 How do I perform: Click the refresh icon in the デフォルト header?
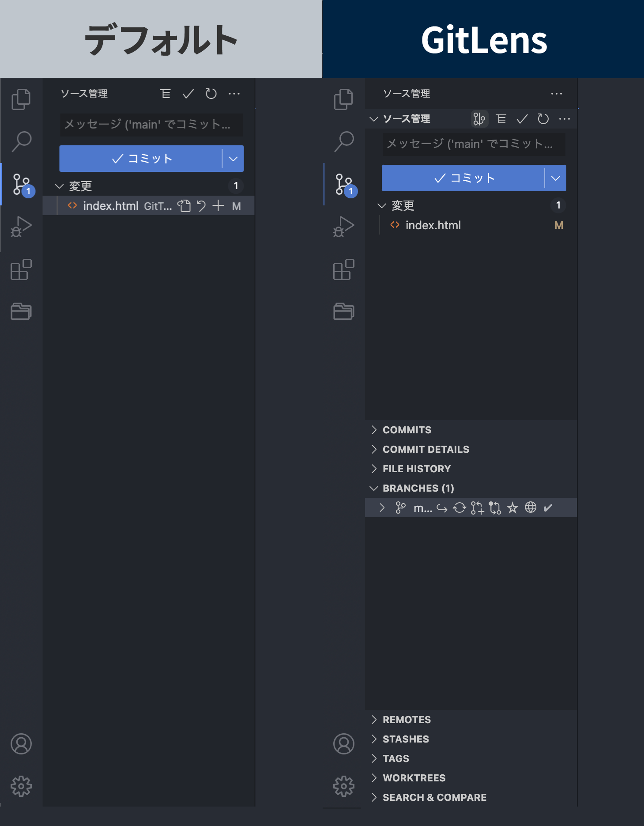tap(211, 94)
